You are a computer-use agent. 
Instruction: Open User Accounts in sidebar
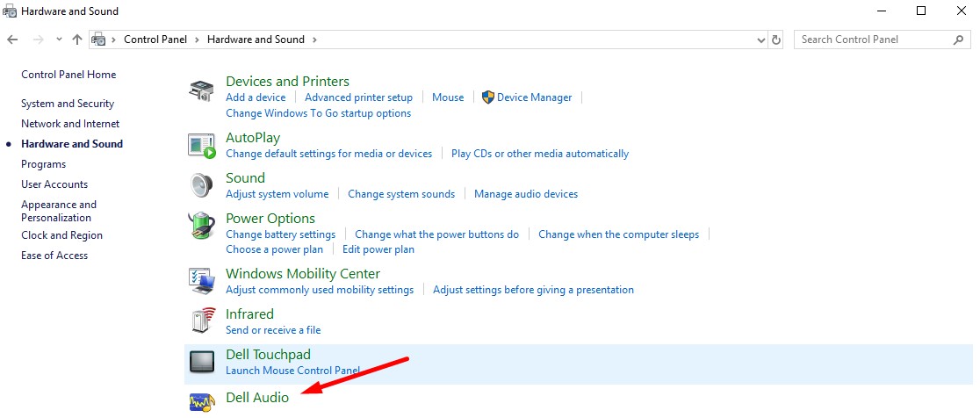tap(54, 184)
